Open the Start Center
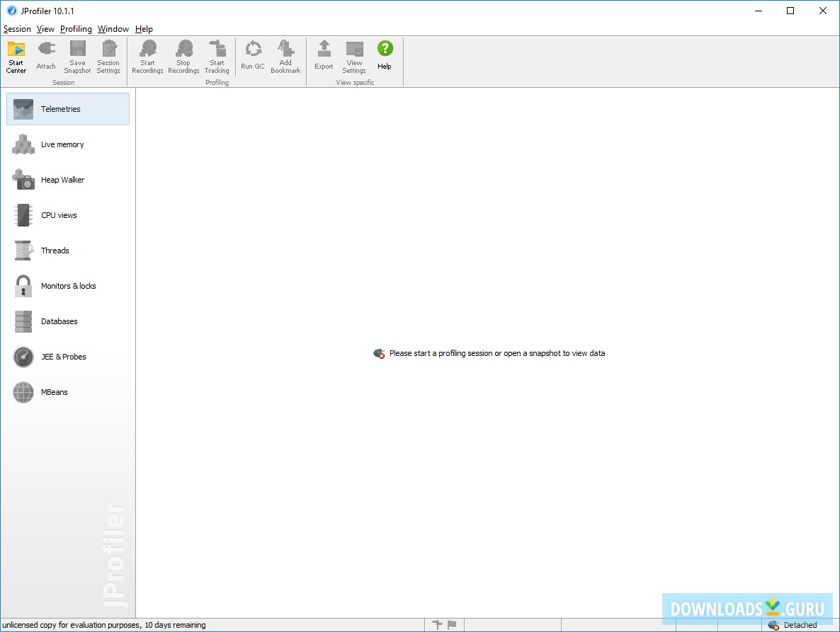Screen dimensions: 840x632 coord(16,57)
